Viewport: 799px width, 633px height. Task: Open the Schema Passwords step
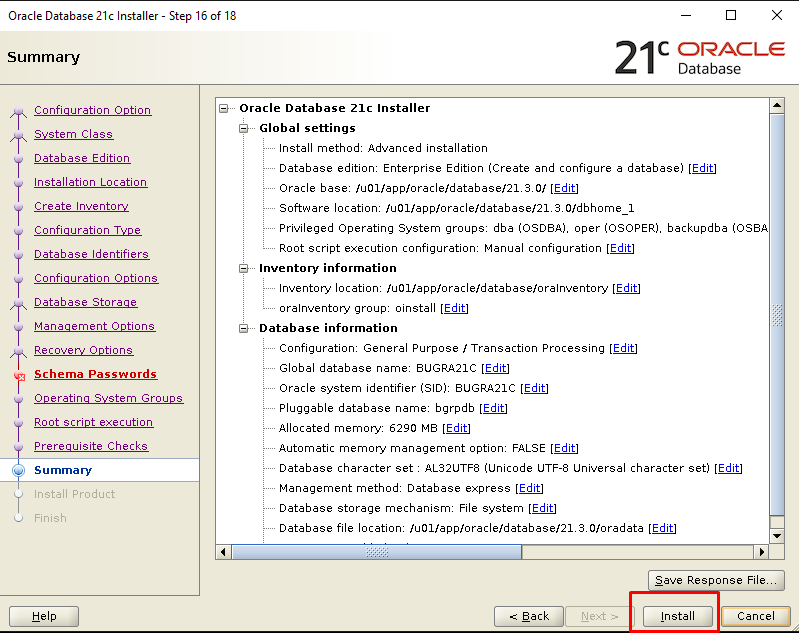coord(95,374)
